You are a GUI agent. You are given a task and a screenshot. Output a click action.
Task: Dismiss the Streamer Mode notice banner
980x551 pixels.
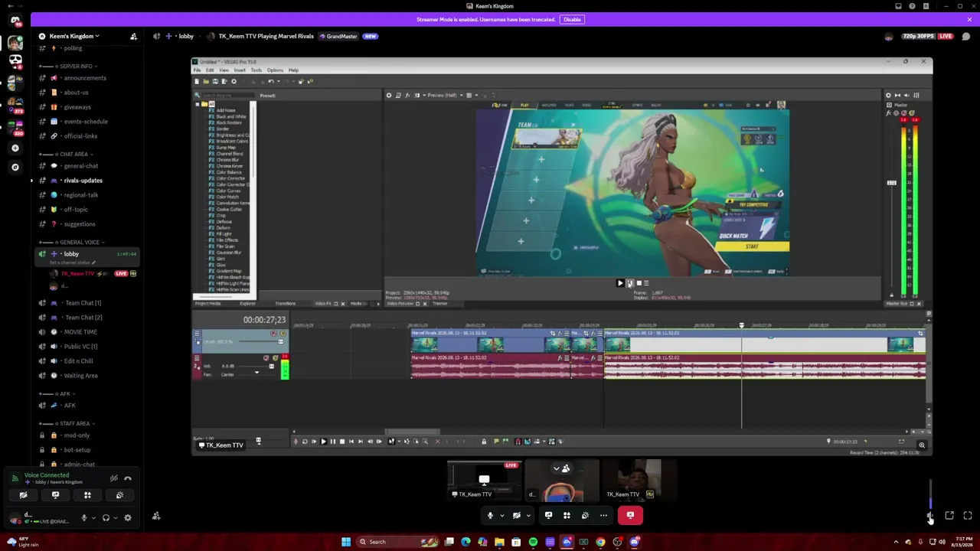[969, 19]
